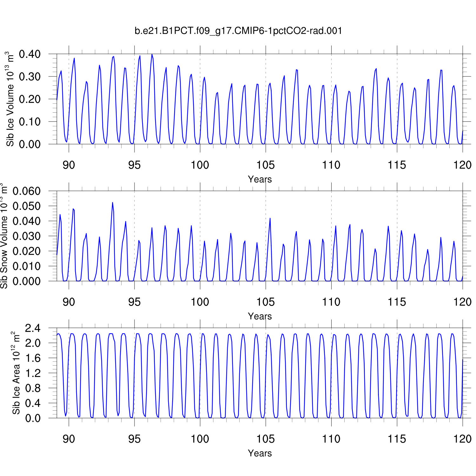Image resolution: width=476 pixels, height=476 pixels.
Task: Select the 0.060 tick on snow volume axis
Action: pos(27,191)
